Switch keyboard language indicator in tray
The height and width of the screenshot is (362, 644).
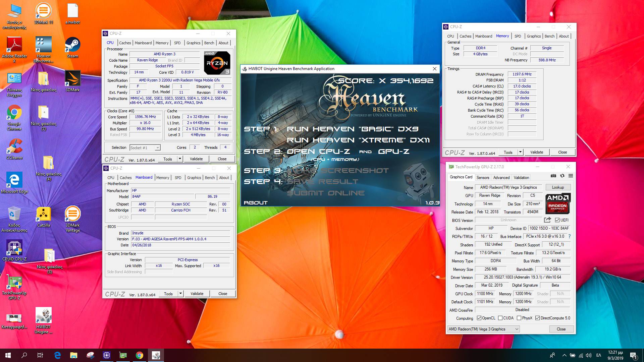click(598, 355)
